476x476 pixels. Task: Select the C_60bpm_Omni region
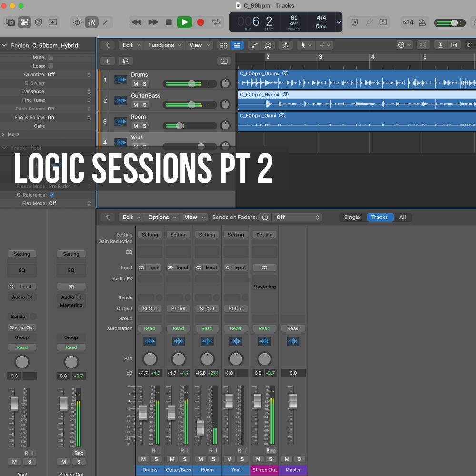(x=357, y=122)
